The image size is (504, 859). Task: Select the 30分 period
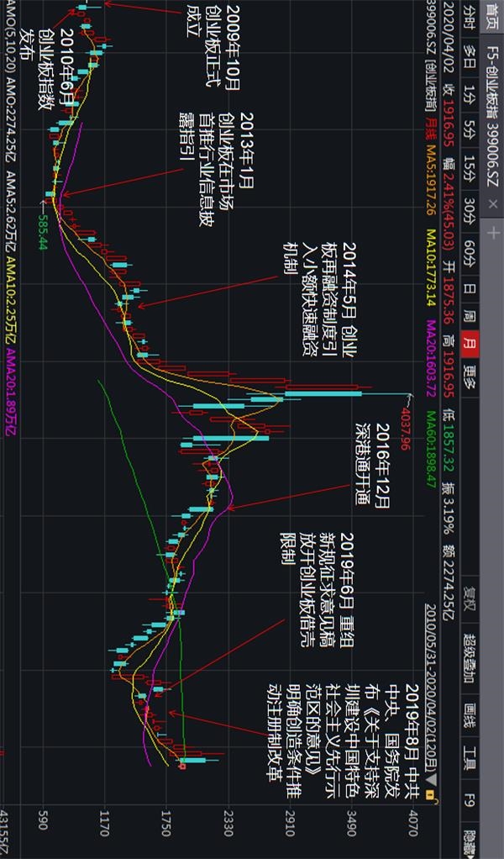(x=470, y=213)
